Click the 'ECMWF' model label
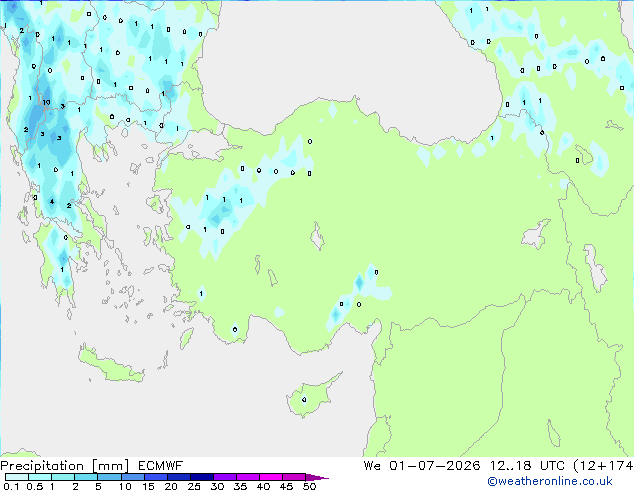Viewport: 634px width, 490px height. tap(161, 466)
